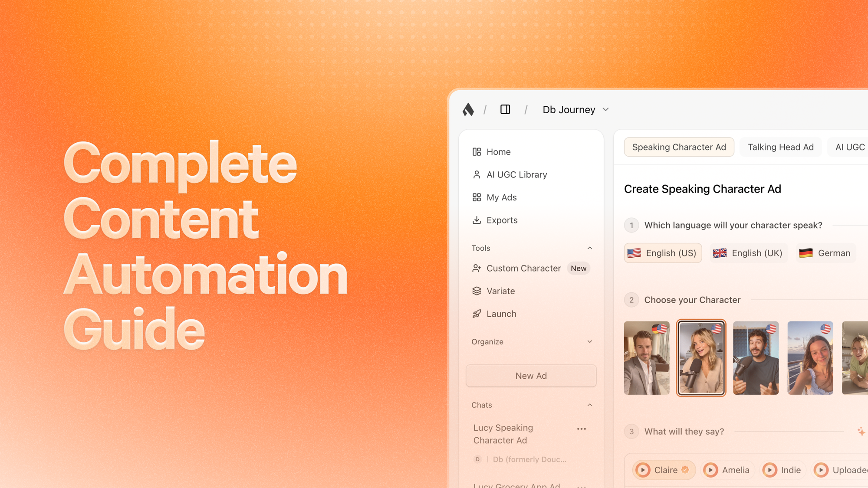The image size is (868, 488).
Task: Select the Speaking Character Ad tab
Action: point(679,147)
